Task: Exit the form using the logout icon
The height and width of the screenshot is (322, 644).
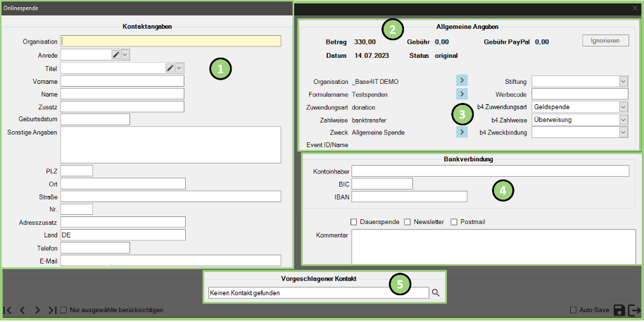Action: coord(635,310)
